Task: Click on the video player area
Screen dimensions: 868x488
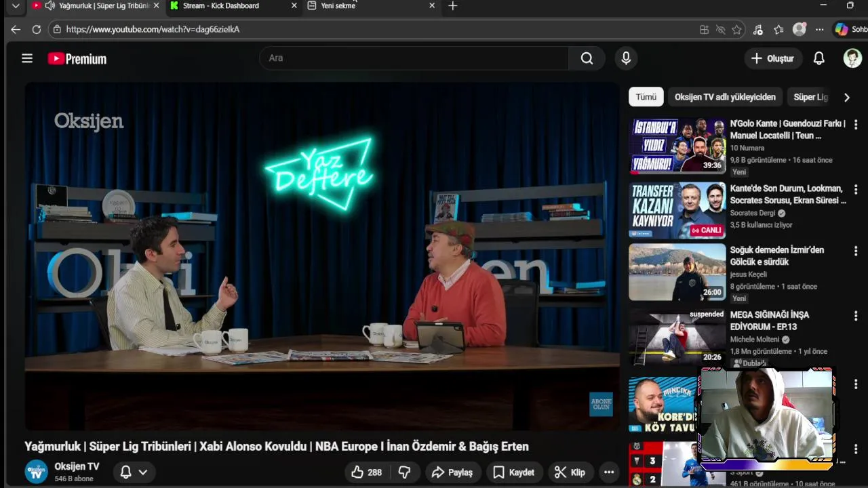Action: [x=322, y=256]
